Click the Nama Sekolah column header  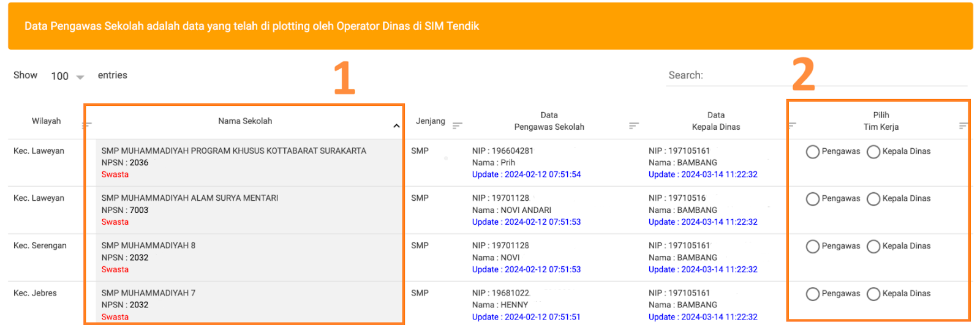click(x=245, y=121)
